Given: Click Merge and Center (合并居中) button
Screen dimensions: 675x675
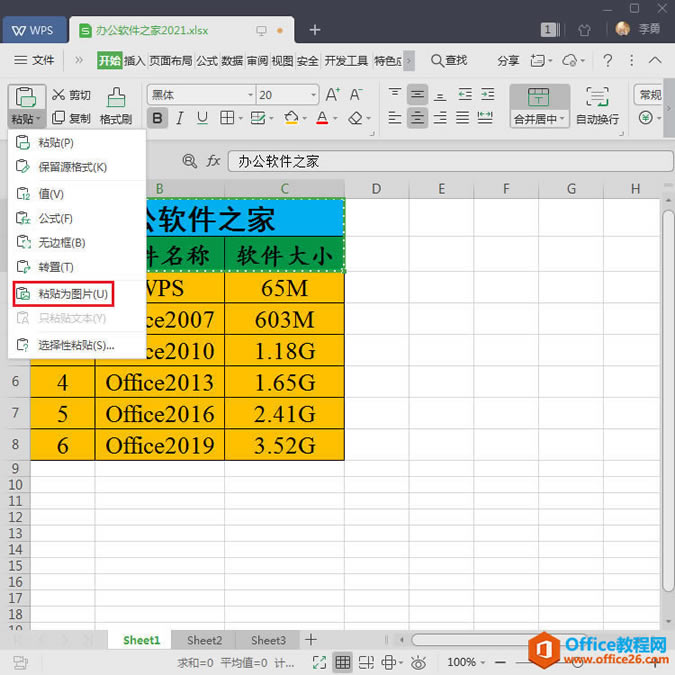Looking at the screenshot, I should 539,106.
